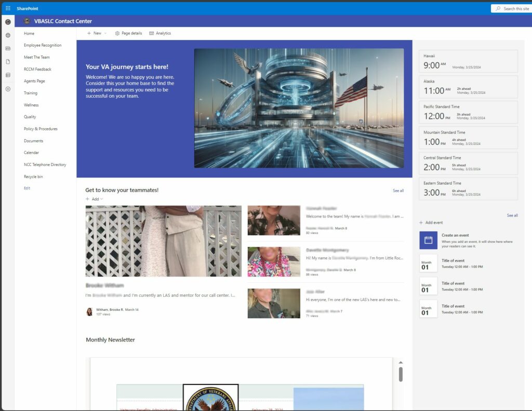Open Page details with gear icon
This screenshot has width=532, height=411.
tap(128, 33)
